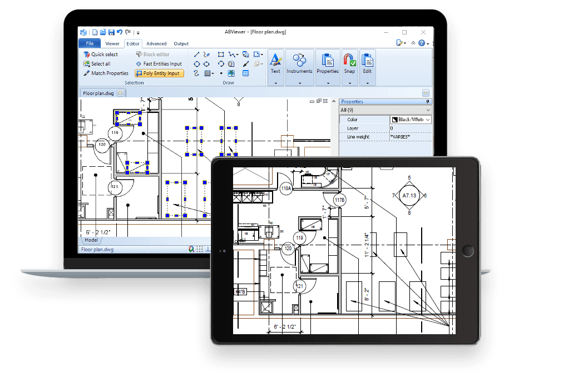Choose the Hatch fill tool
Viewport: 588px width, 377px height.
click(x=207, y=73)
